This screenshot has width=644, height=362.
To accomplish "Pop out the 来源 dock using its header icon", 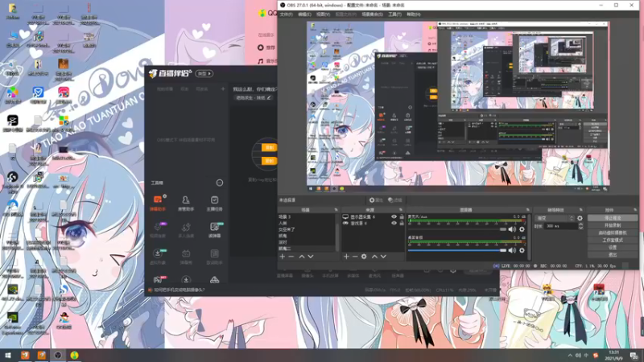I will 401,210.
